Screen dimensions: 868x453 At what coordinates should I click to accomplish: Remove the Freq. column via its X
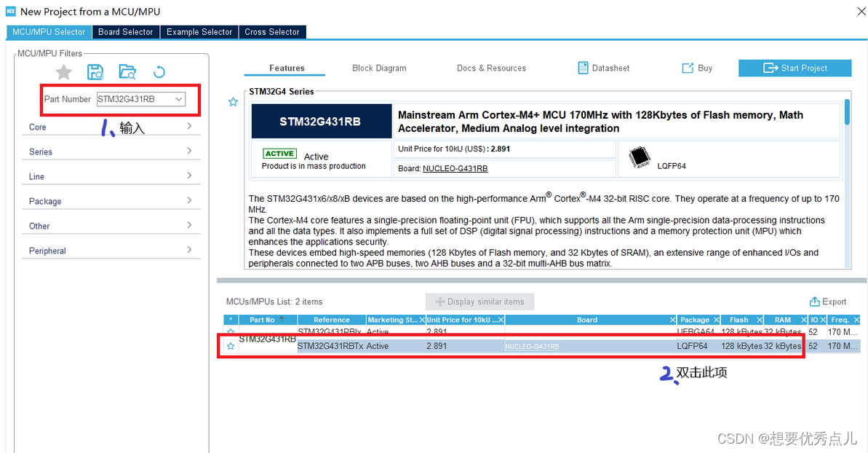coord(856,320)
